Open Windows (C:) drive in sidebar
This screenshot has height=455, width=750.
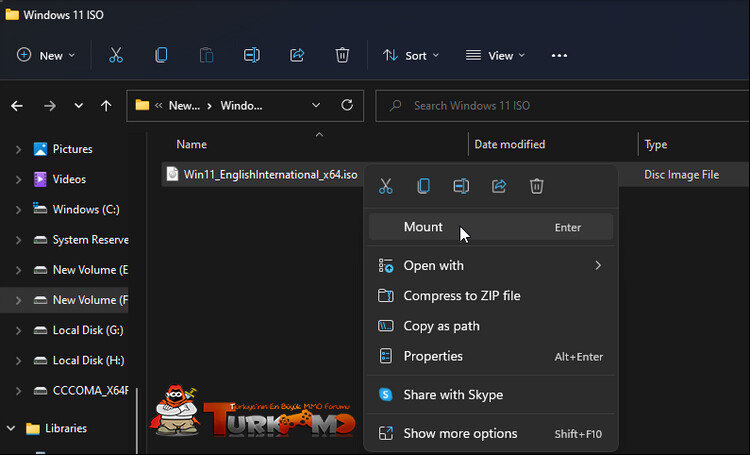(86, 210)
